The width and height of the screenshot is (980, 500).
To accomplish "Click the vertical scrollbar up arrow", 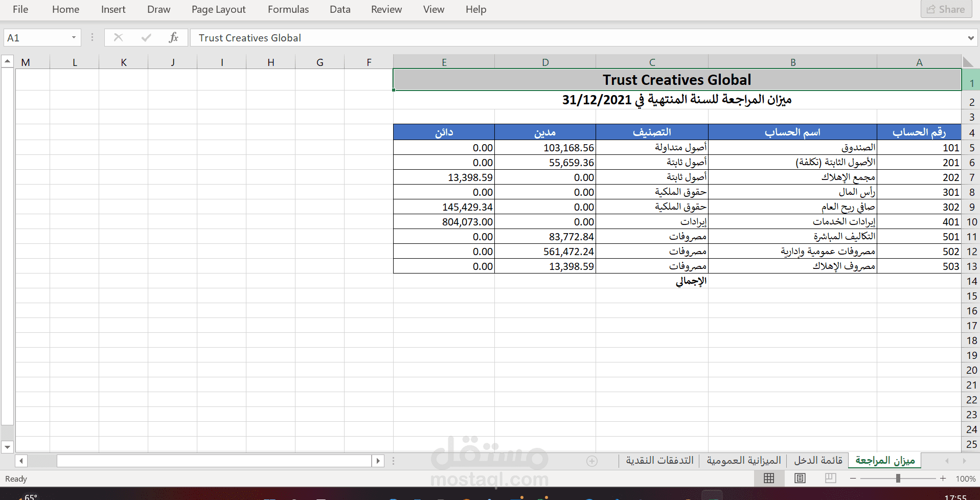I will [x=7, y=61].
